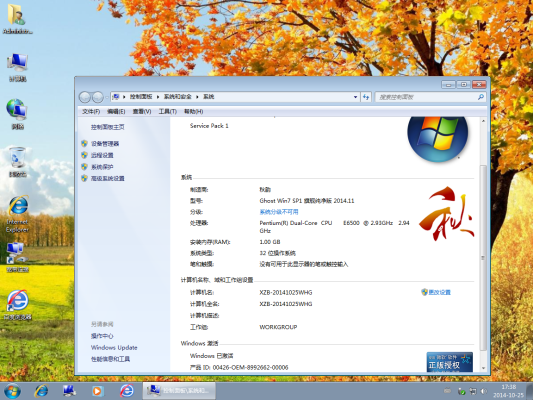Click the control panel icon in the address bar
This screenshot has height=400, width=533.
(116, 97)
